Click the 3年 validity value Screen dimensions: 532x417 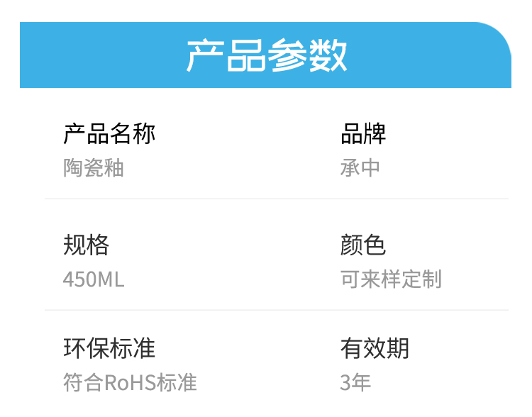pyautogui.click(x=355, y=382)
